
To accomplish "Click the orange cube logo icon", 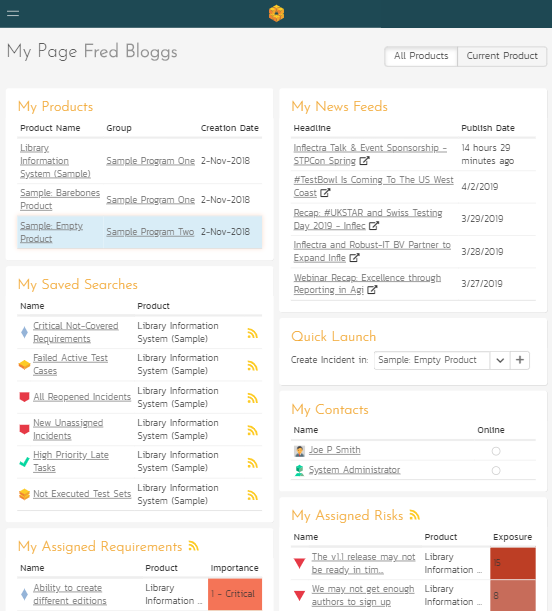I will (x=276, y=13).
